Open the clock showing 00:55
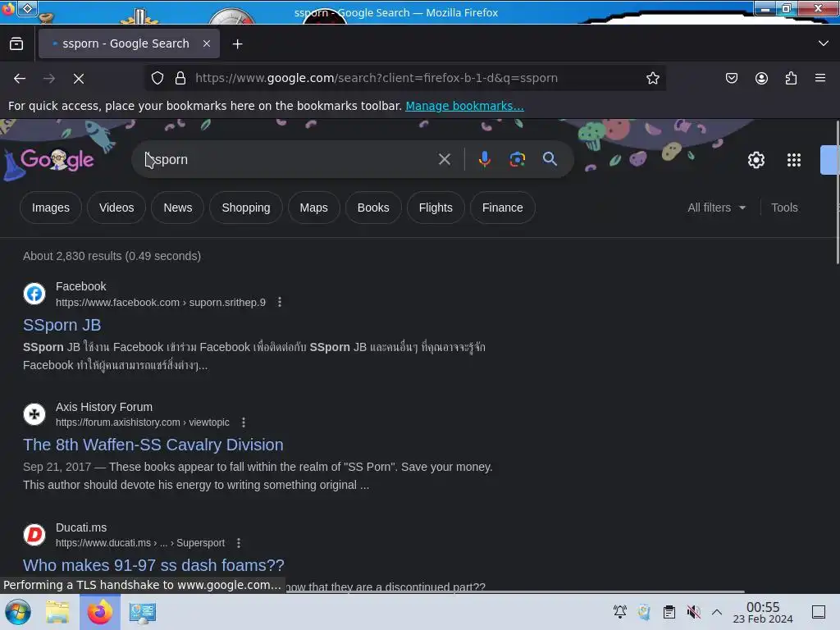Viewport: 840px width, 630px height. tap(763, 612)
